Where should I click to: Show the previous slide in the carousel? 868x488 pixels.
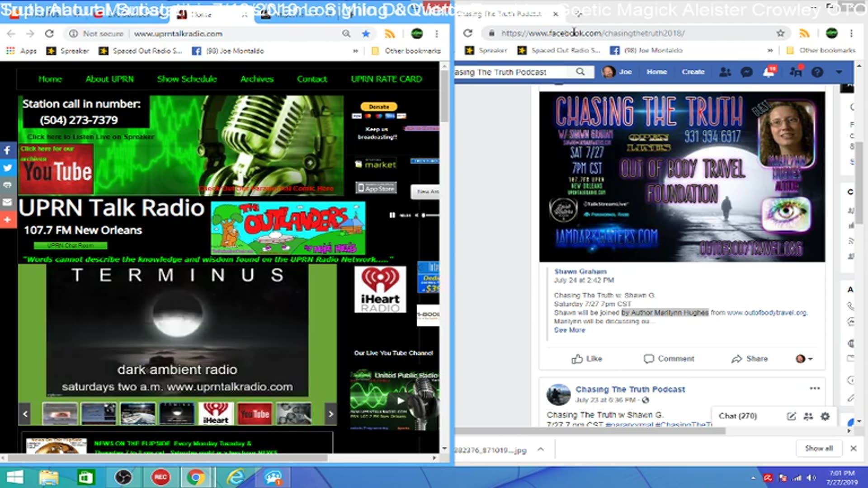(25, 413)
